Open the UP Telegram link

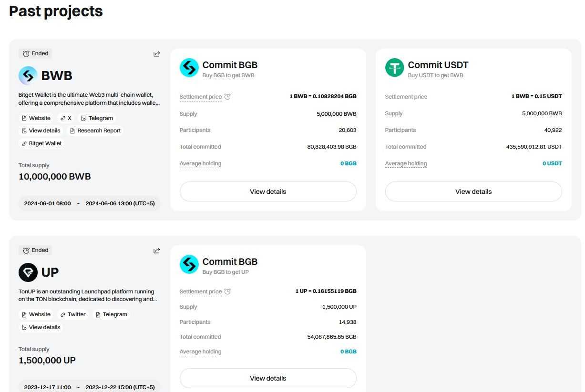[x=111, y=314]
